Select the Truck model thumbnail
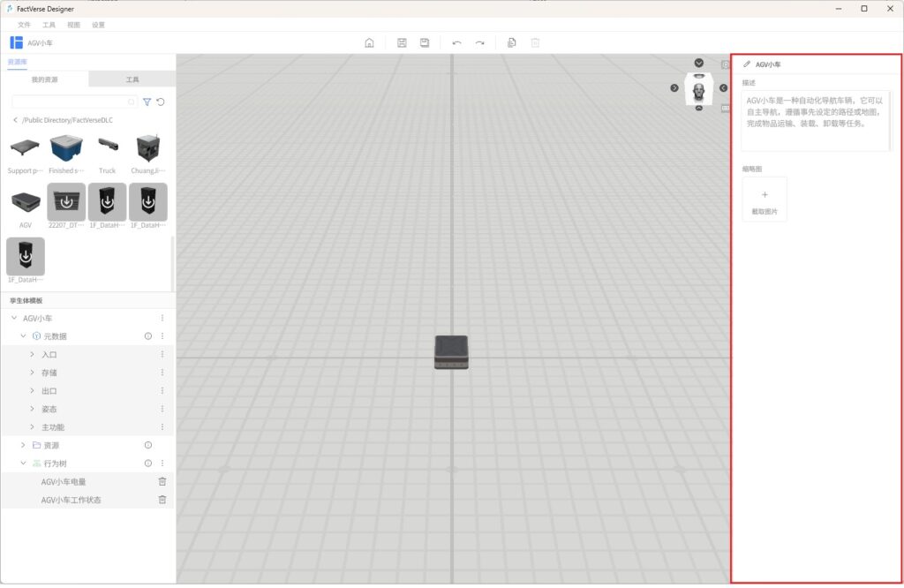 [x=107, y=148]
